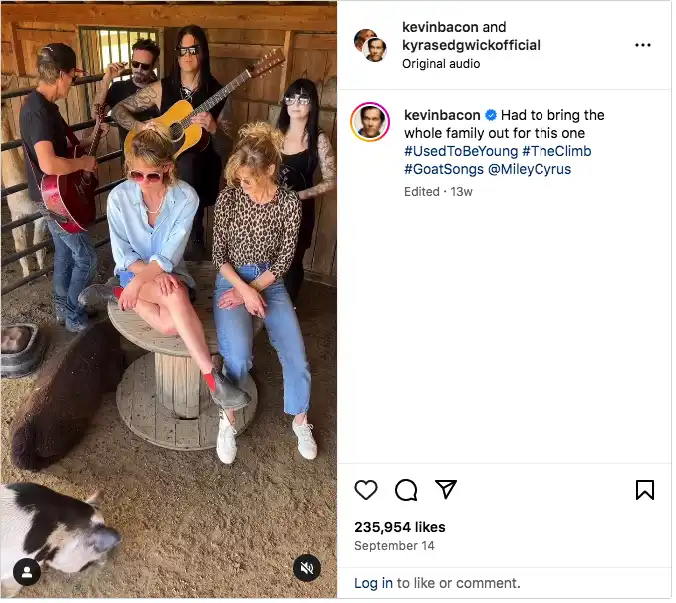Open the #UsedToBeYoung hashtag
The image size is (676, 603).
460,151
